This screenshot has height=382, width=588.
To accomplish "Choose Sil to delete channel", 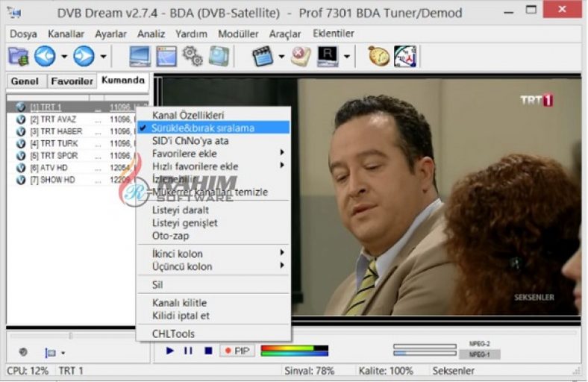I will [213, 285].
